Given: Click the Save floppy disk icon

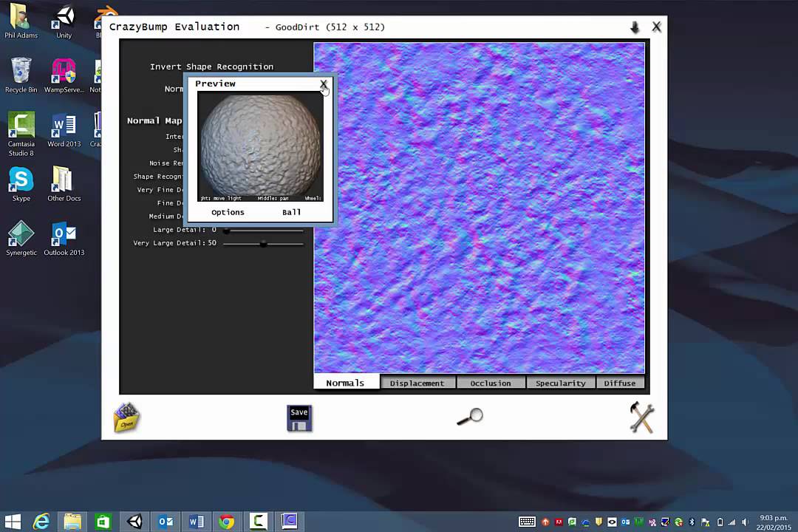Looking at the screenshot, I should pos(299,418).
